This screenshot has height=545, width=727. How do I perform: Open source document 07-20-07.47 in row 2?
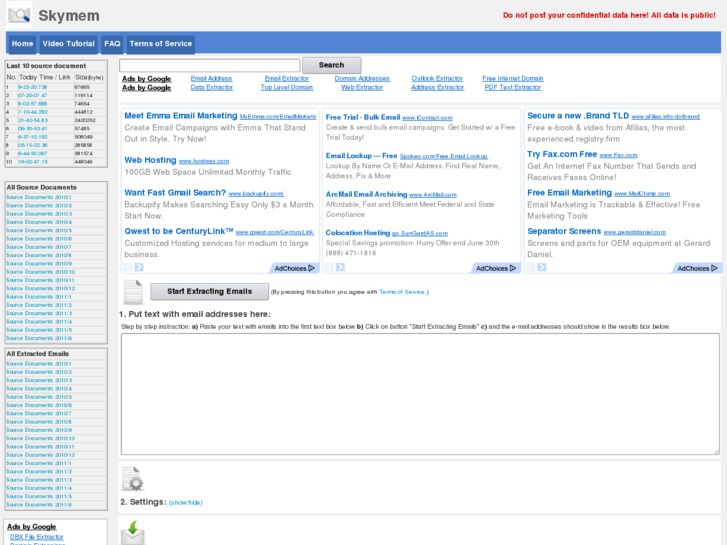(x=32, y=95)
